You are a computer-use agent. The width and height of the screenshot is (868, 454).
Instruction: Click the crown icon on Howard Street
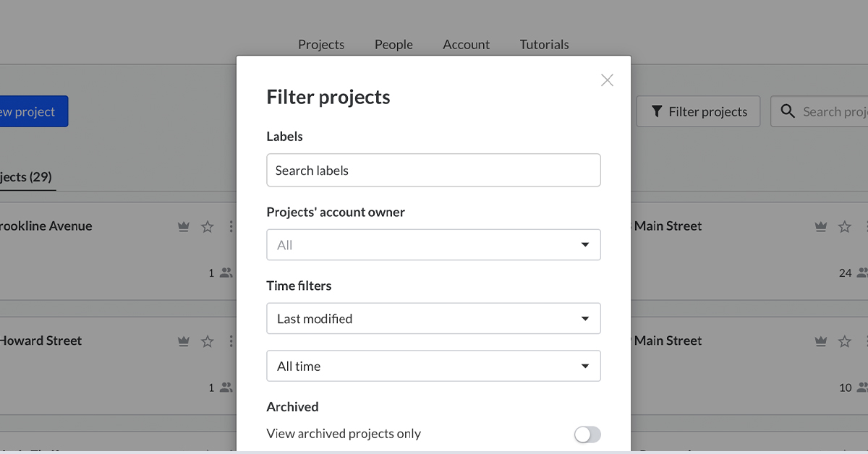(184, 341)
